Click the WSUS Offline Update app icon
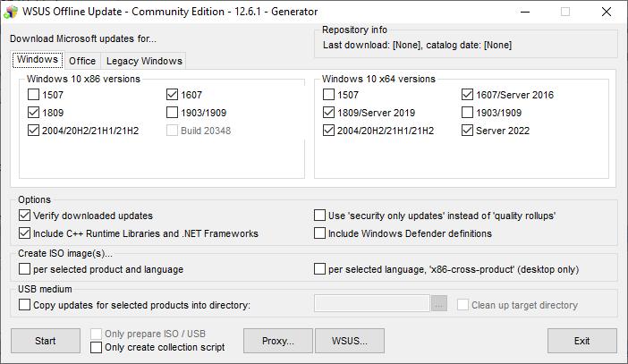628x364 pixels. (11, 12)
